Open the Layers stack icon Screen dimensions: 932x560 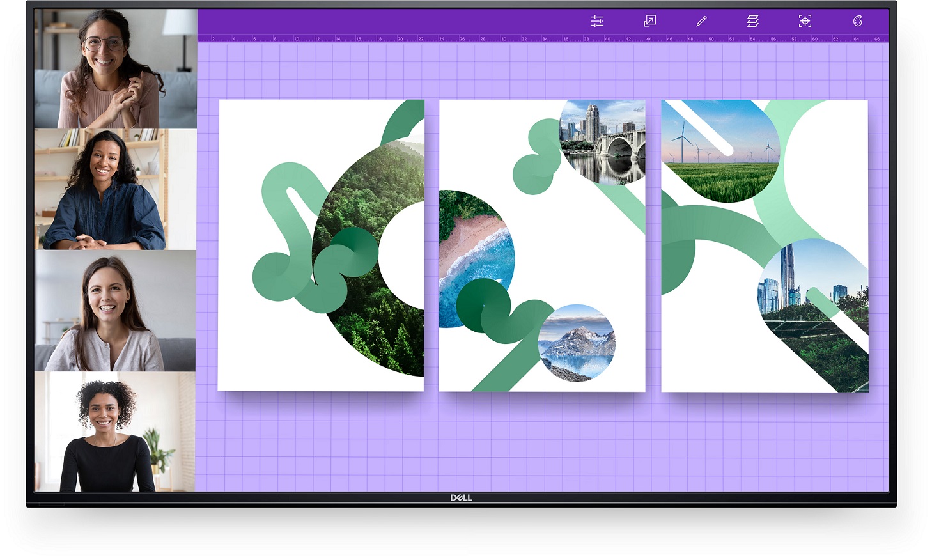pyautogui.click(x=753, y=21)
